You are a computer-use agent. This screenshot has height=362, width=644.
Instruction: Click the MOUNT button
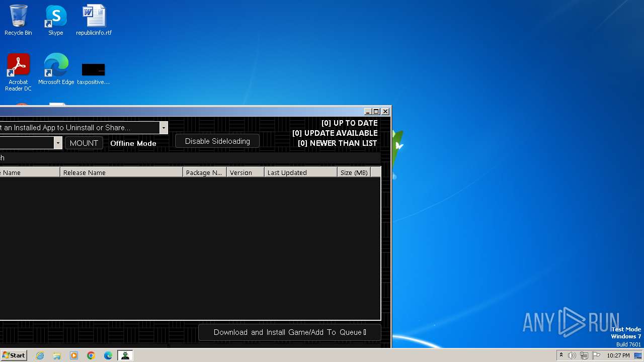[x=84, y=143]
